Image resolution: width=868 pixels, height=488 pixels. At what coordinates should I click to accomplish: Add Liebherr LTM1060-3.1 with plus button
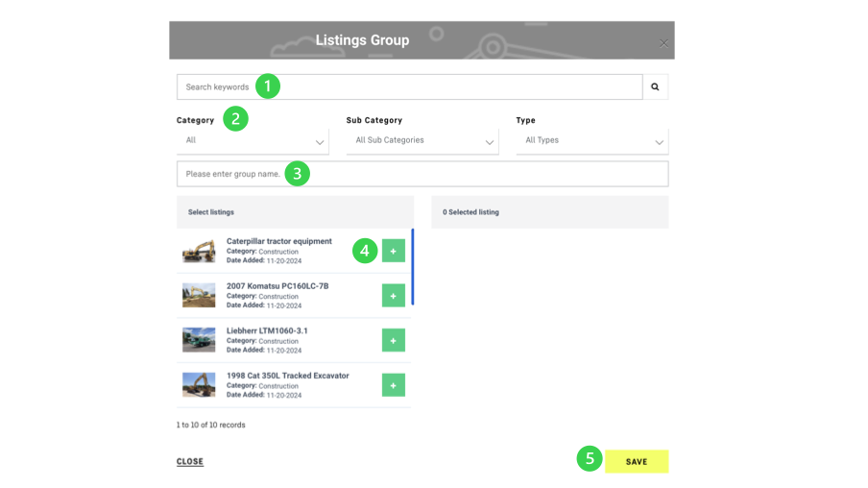click(x=393, y=340)
